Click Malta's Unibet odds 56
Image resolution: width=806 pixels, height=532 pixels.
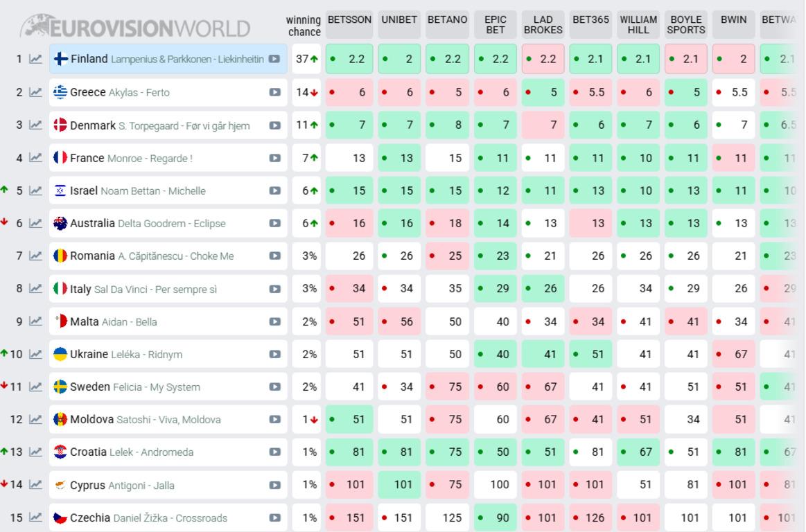tap(399, 321)
